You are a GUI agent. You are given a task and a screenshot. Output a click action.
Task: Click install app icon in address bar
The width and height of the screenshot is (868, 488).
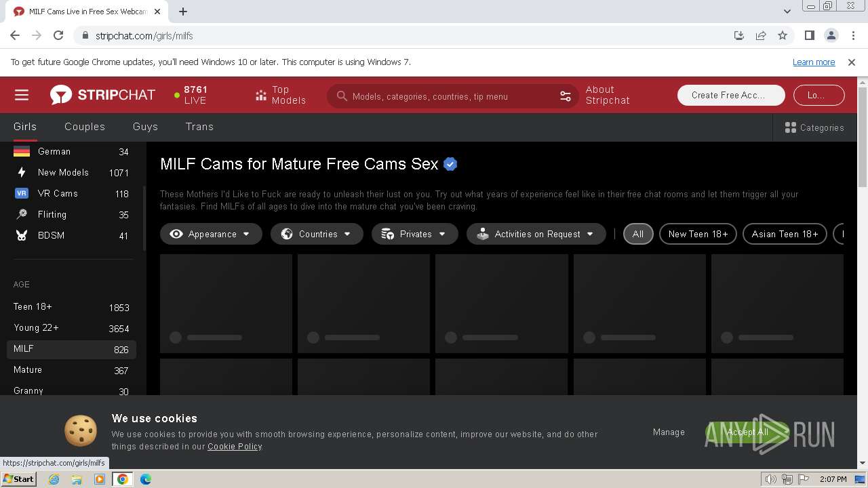[x=739, y=35]
